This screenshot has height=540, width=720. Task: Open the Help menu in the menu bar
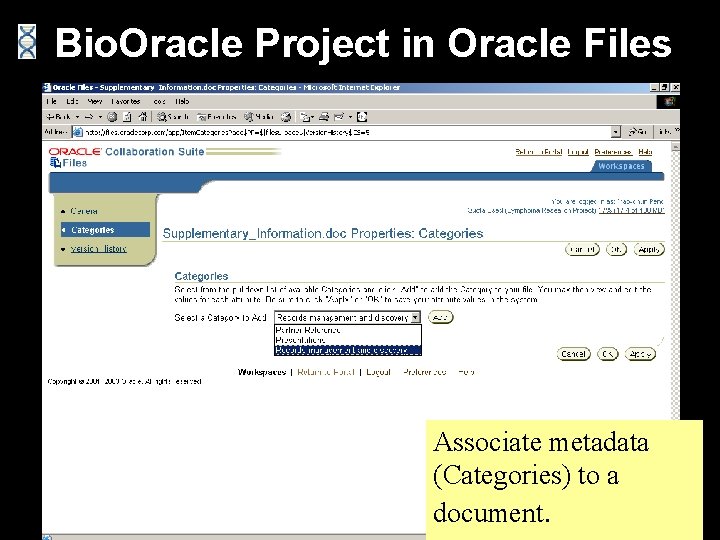182,101
